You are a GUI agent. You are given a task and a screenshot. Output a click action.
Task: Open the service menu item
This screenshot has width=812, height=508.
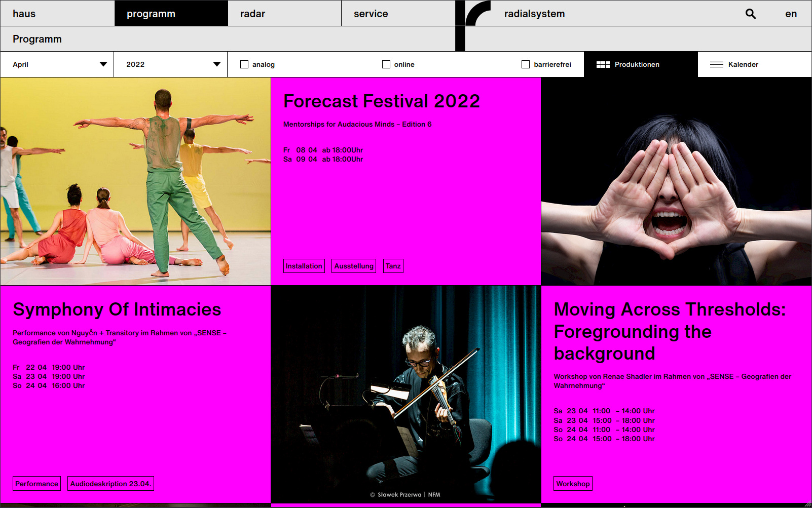pyautogui.click(x=371, y=14)
